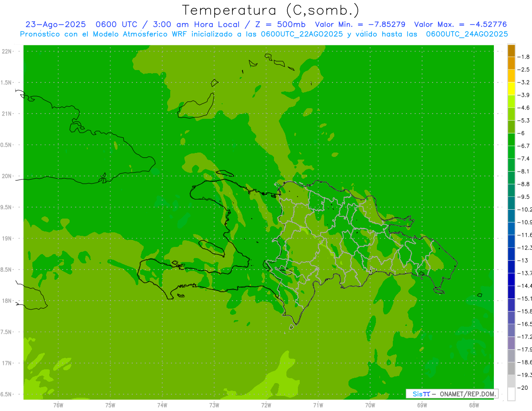The image size is (532, 411).
Task: Click the "20N" latitude axis label
Action: [7, 176]
